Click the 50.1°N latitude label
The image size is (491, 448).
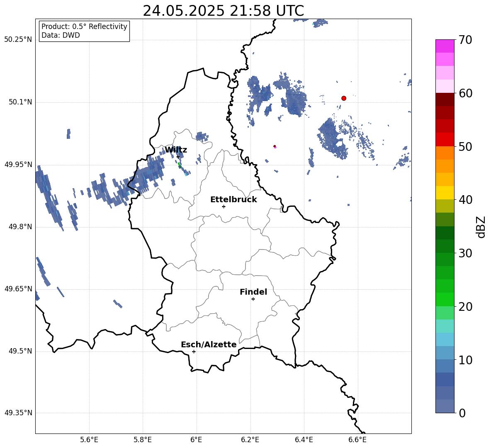tap(20, 102)
